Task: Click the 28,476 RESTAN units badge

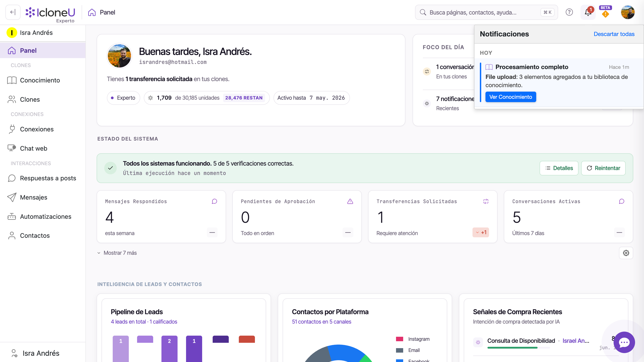Action: [244, 98]
